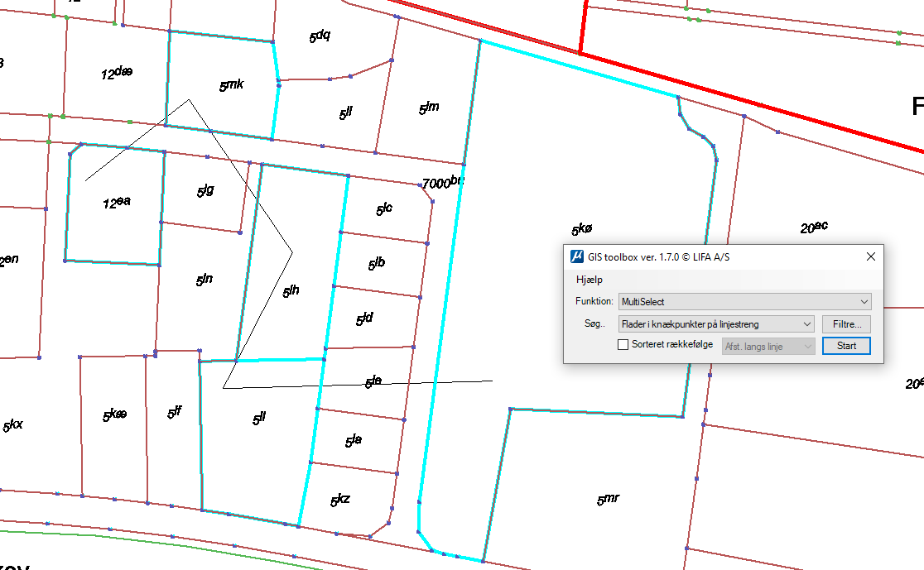Select parcel 5kø on the map
The width and height of the screenshot is (924, 570).
coord(583,230)
